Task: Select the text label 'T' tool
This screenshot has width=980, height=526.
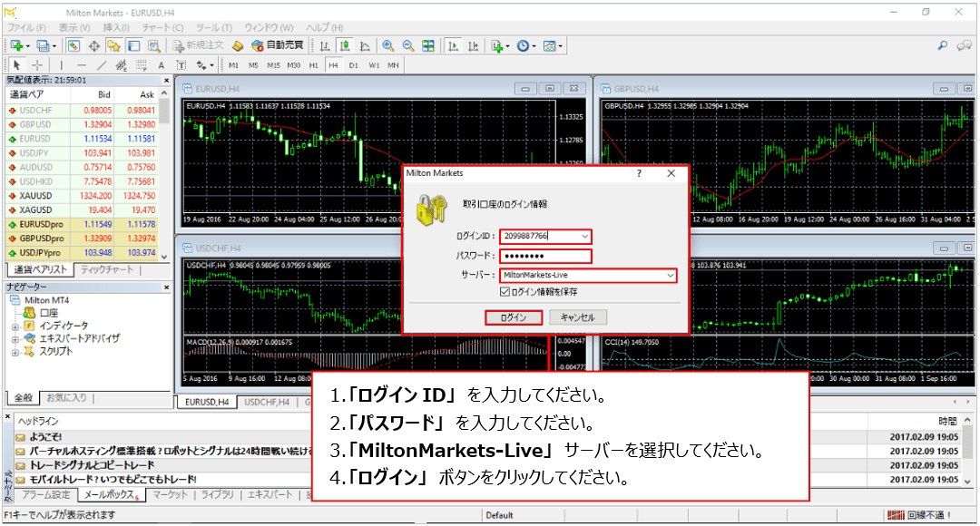Action: pos(181,65)
